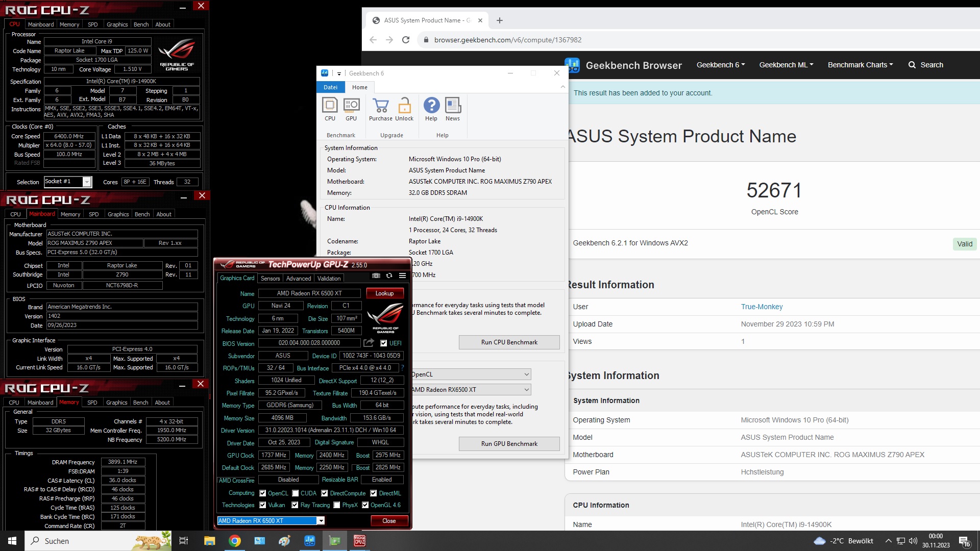Screen dimensions: 980x551
Task: Toggle OpenGL 4.6 checkbox in GPU-Z
Action: pyautogui.click(x=365, y=505)
